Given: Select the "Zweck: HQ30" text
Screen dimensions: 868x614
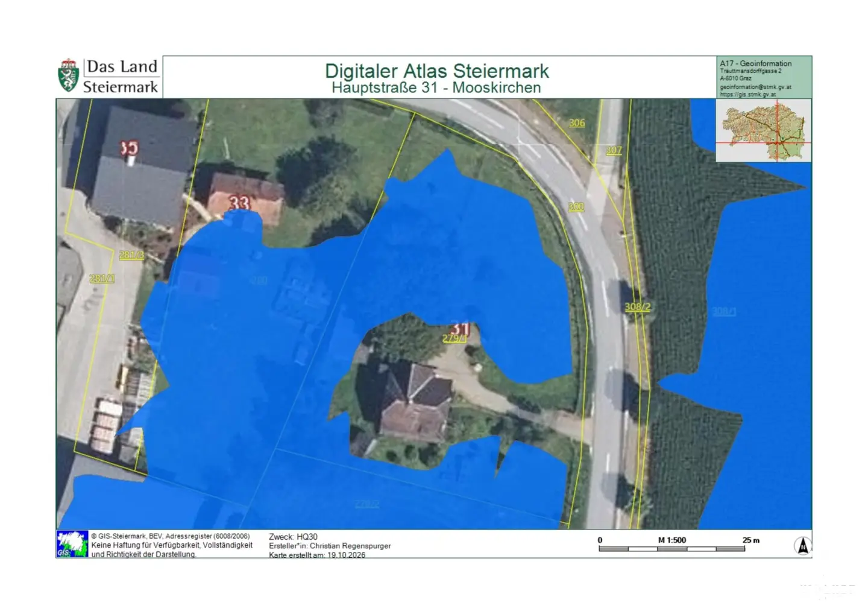Looking at the screenshot, I should (x=293, y=537).
